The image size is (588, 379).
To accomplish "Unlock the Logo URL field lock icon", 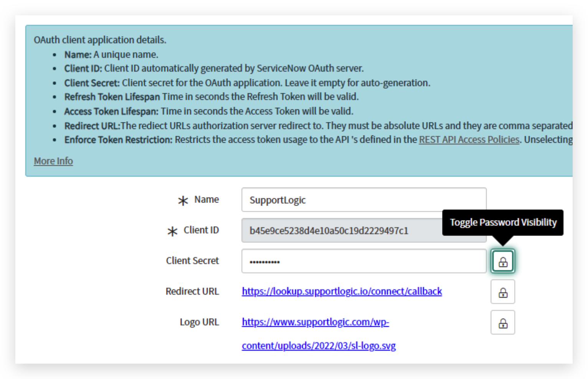I will pyautogui.click(x=502, y=323).
